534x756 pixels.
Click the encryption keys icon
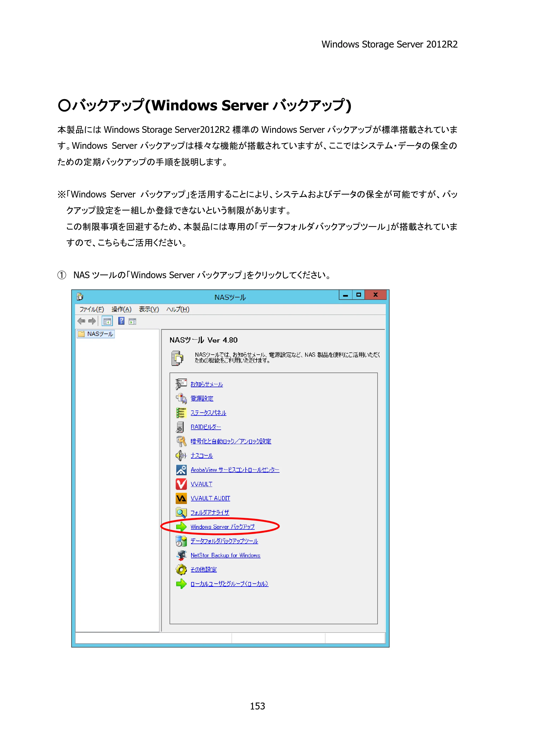(x=181, y=441)
